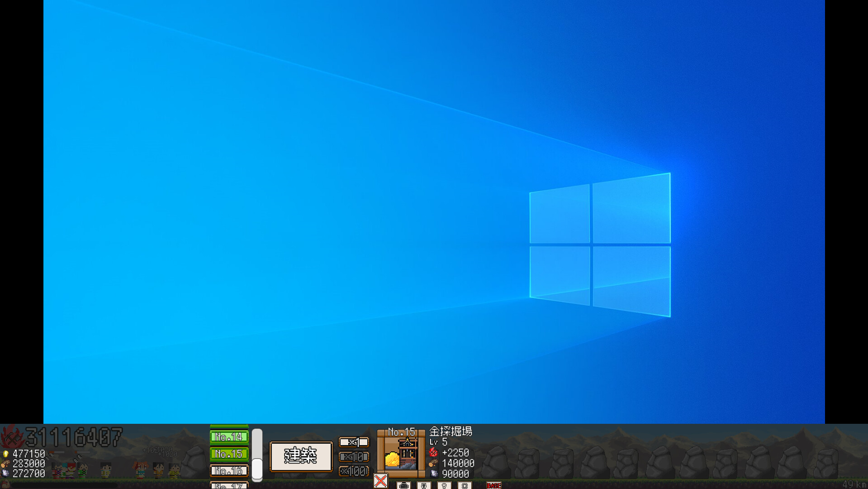
Task: Click the question mark help icon
Action: (445, 485)
